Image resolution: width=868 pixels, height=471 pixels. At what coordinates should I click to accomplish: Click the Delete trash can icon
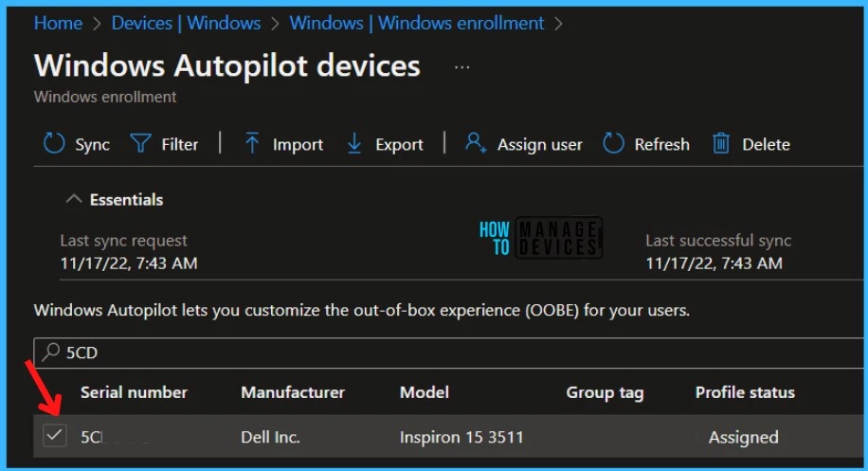(721, 143)
